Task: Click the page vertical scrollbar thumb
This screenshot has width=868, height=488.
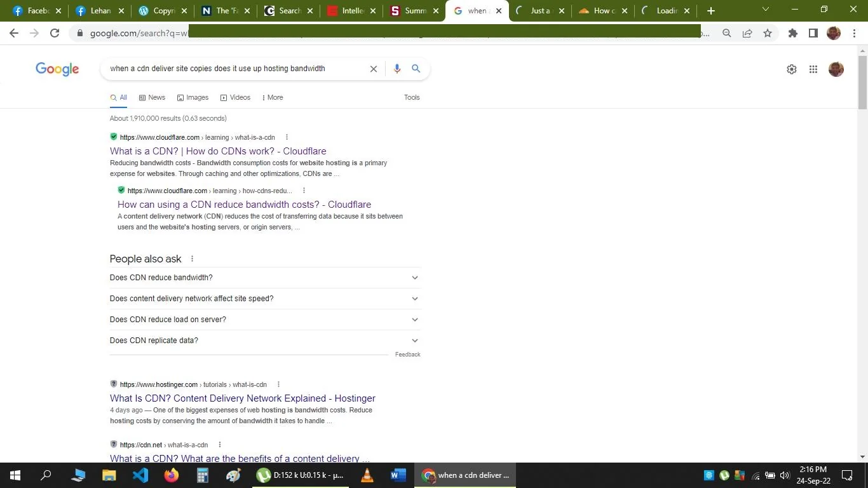Action: pos(862,83)
